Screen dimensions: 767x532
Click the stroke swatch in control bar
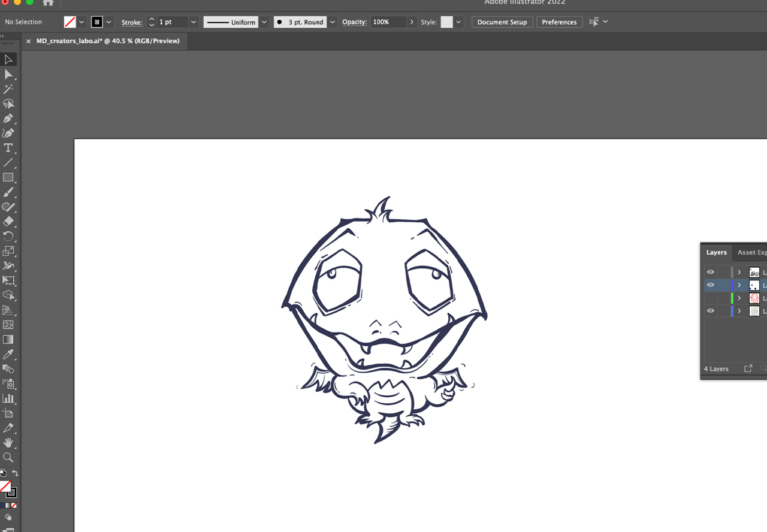click(x=97, y=22)
